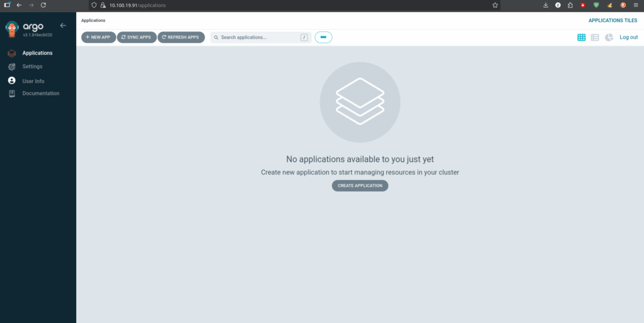Open the User Info page
Screen dimensions: 644x323
click(x=33, y=81)
